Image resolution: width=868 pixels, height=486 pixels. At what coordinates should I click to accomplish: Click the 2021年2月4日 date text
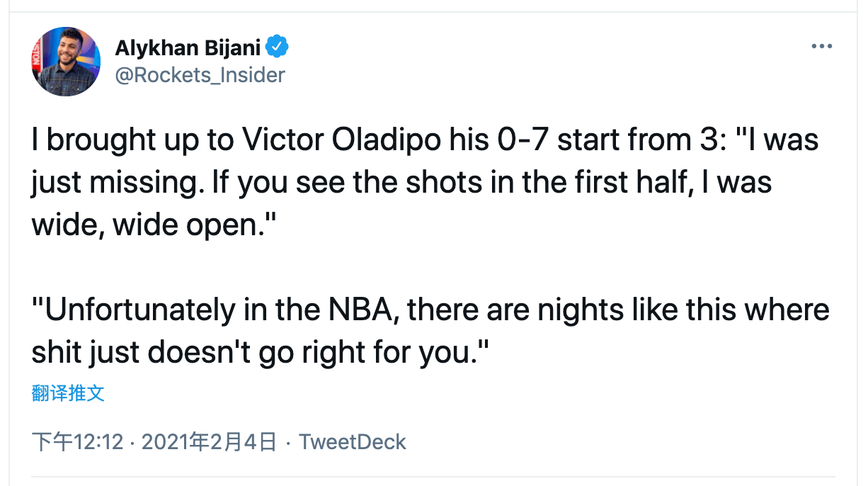[209, 443]
